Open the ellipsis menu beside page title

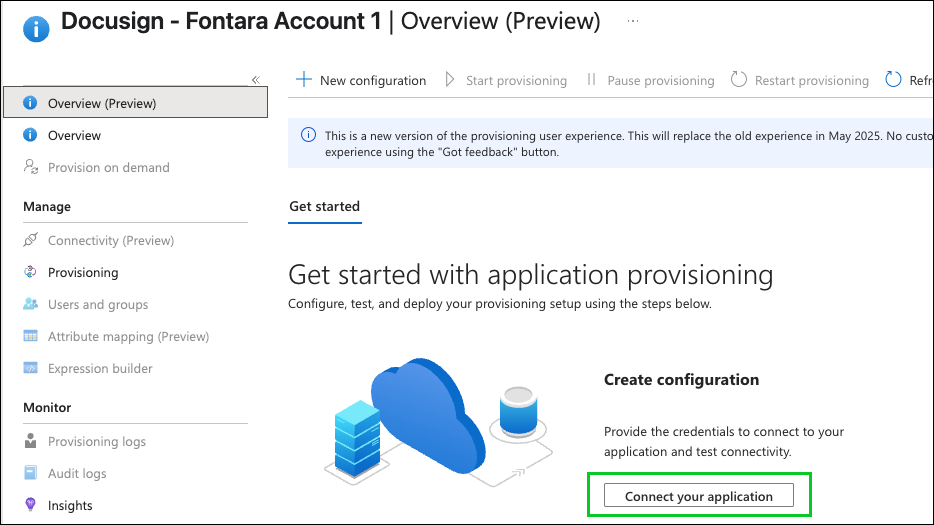pyautogui.click(x=631, y=21)
